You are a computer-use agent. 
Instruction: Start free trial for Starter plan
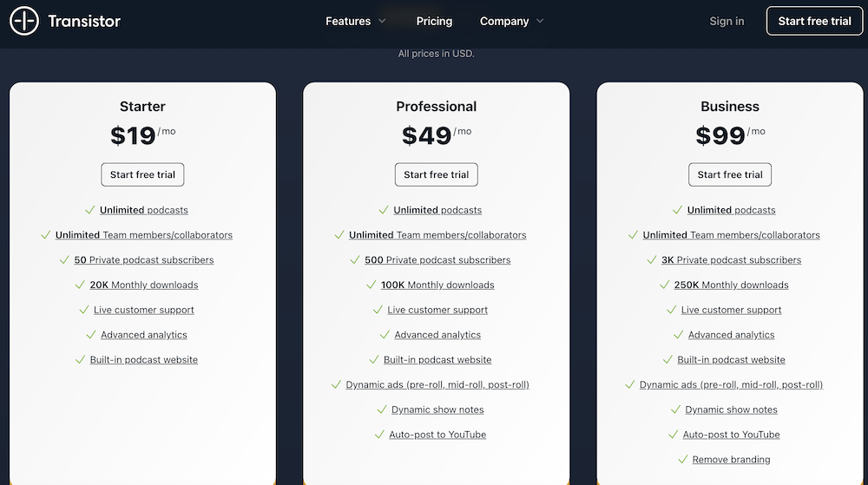click(142, 174)
